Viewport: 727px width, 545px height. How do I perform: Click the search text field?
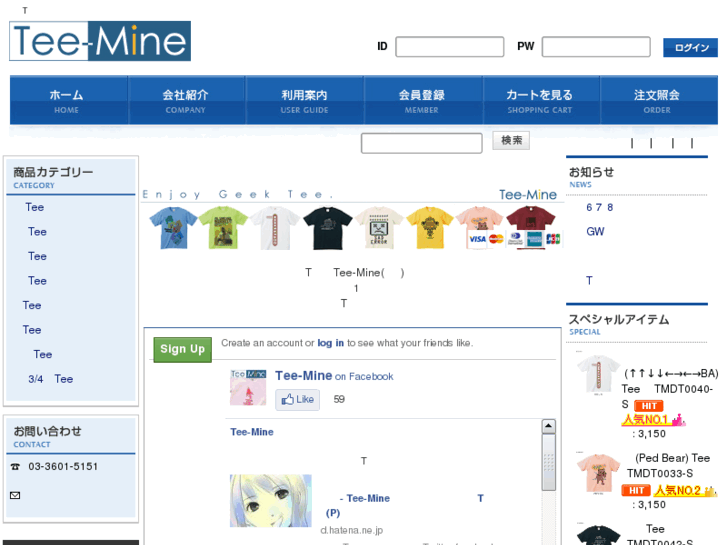point(421,143)
